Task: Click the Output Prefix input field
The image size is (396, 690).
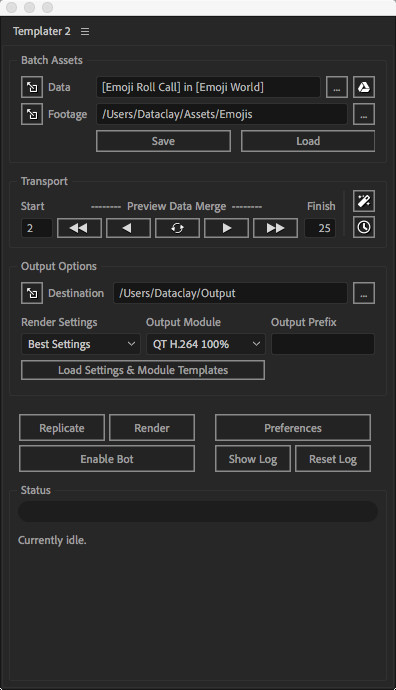Action: pos(323,344)
